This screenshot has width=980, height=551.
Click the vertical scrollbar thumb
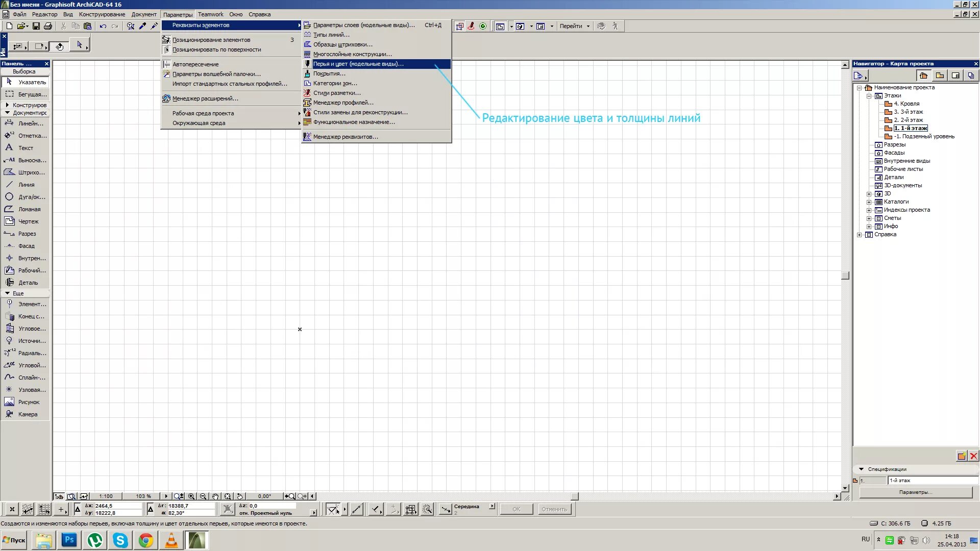(845, 275)
